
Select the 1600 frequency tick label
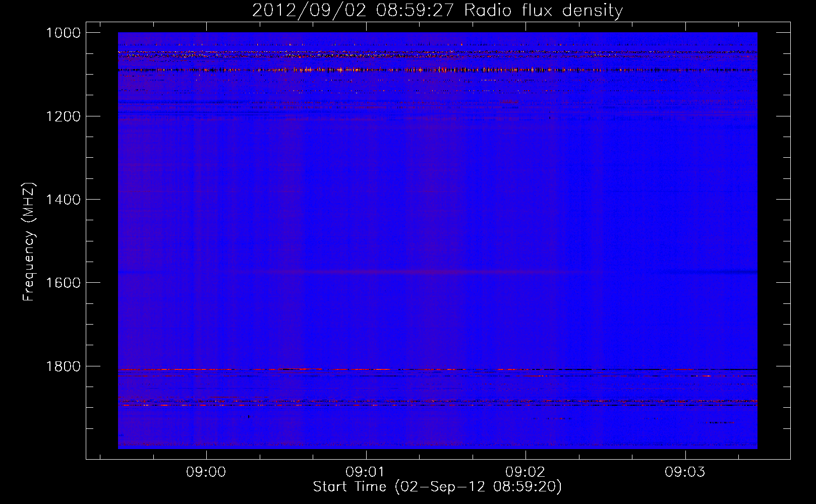click(x=63, y=283)
